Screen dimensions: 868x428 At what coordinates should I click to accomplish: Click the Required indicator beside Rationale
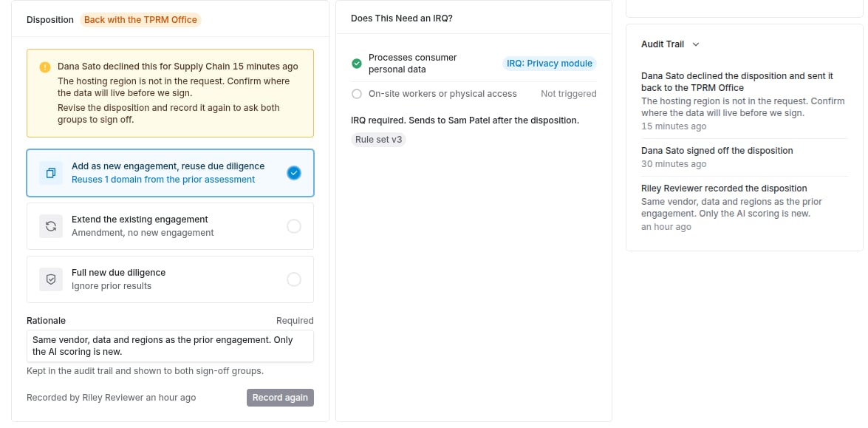pos(295,321)
